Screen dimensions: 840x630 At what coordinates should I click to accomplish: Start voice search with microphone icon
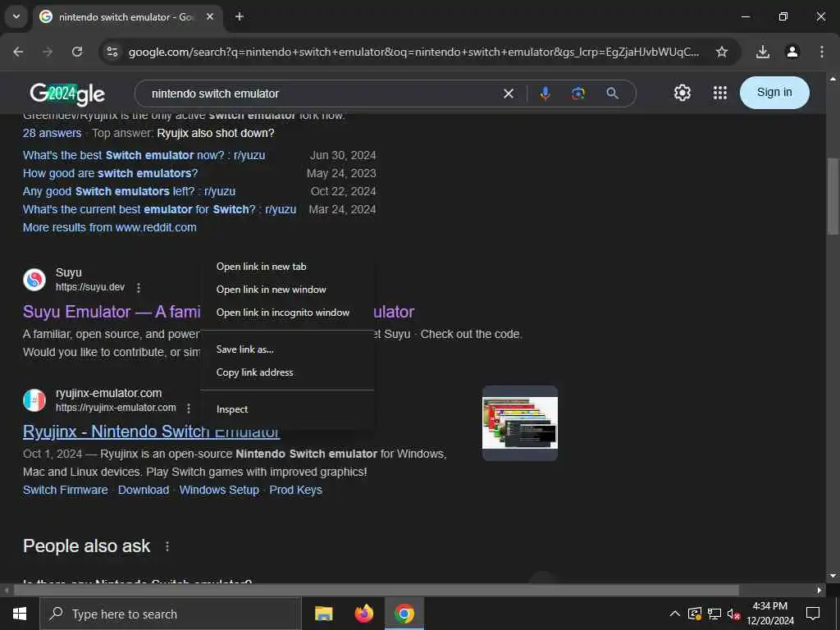tap(545, 94)
